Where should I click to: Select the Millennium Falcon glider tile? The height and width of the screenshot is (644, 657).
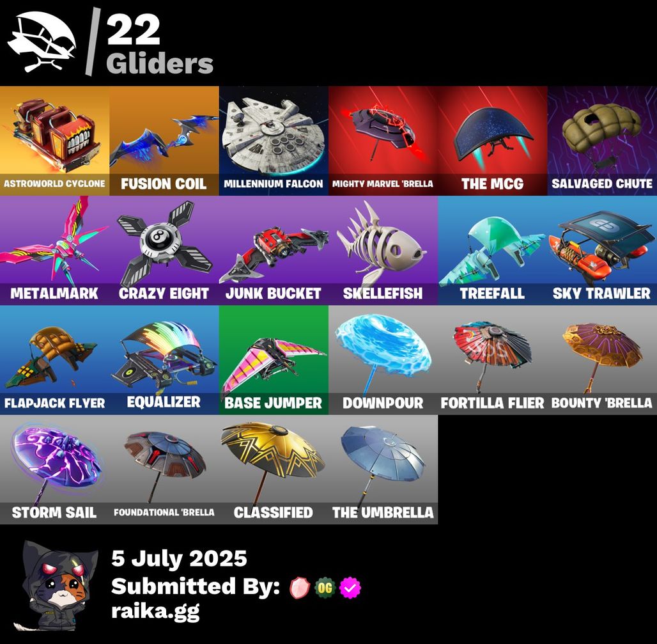(x=274, y=141)
